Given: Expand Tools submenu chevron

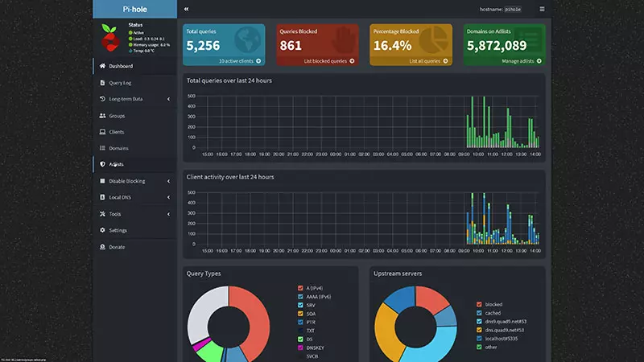Looking at the screenshot, I should coord(168,214).
